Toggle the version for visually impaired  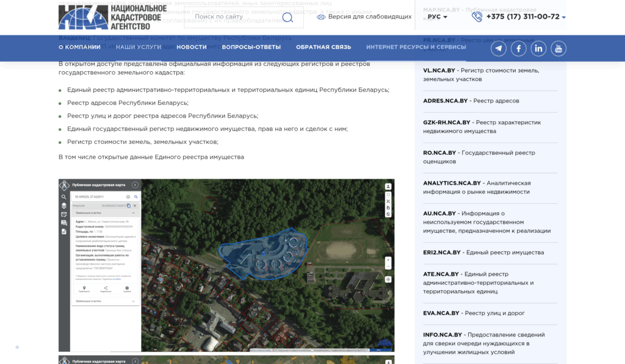pyautogui.click(x=364, y=16)
